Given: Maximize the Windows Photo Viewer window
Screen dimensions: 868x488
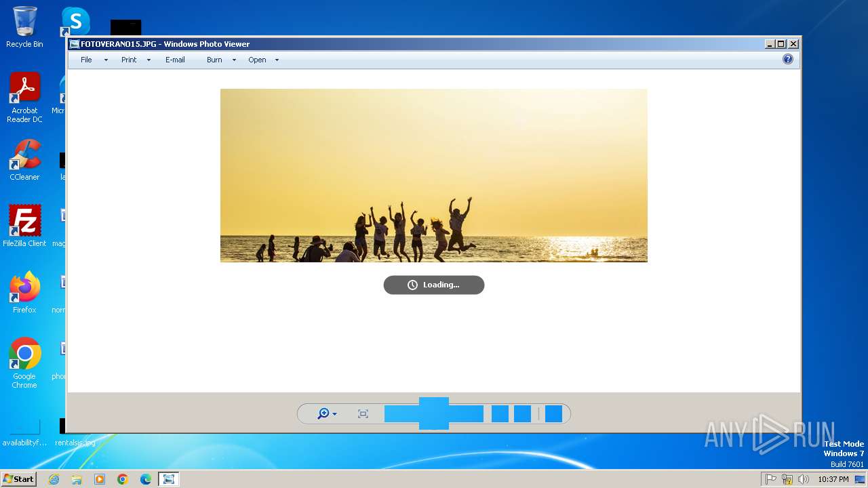Looking at the screenshot, I should [781, 44].
